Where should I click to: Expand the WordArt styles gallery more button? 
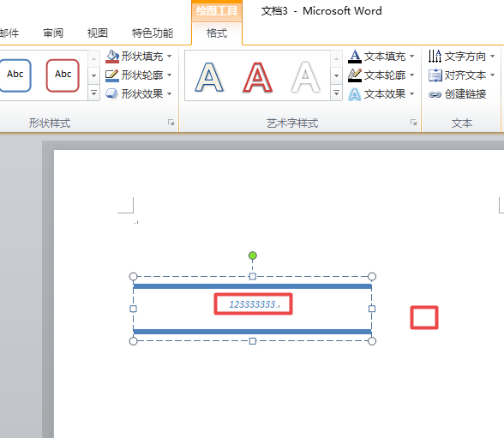(336, 93)
